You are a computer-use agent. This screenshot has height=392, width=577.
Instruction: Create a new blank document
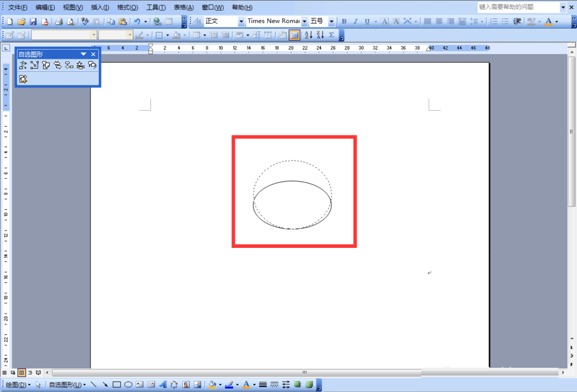click(10, 22)
